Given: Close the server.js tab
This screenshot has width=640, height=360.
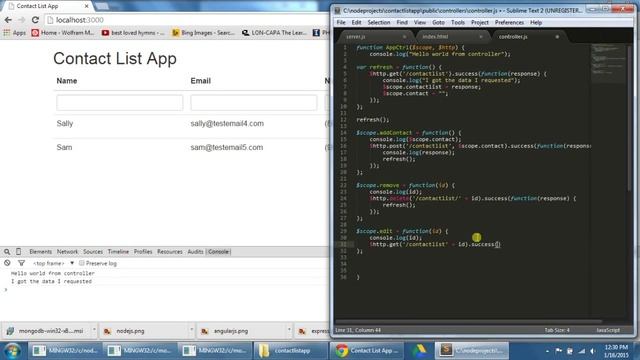Looking at the screenshot, I should 404,37.
